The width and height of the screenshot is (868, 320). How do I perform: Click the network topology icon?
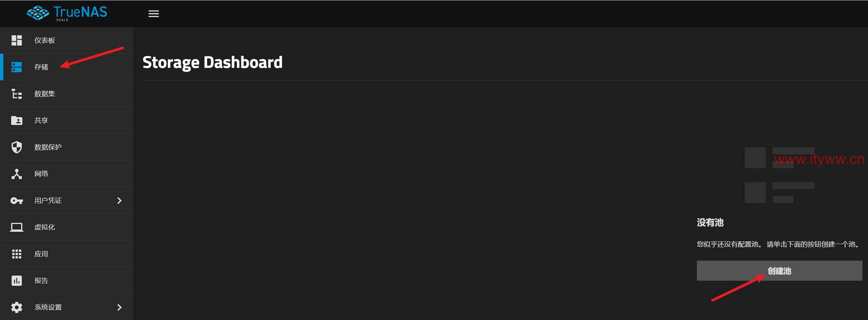(x=17, y=174)
